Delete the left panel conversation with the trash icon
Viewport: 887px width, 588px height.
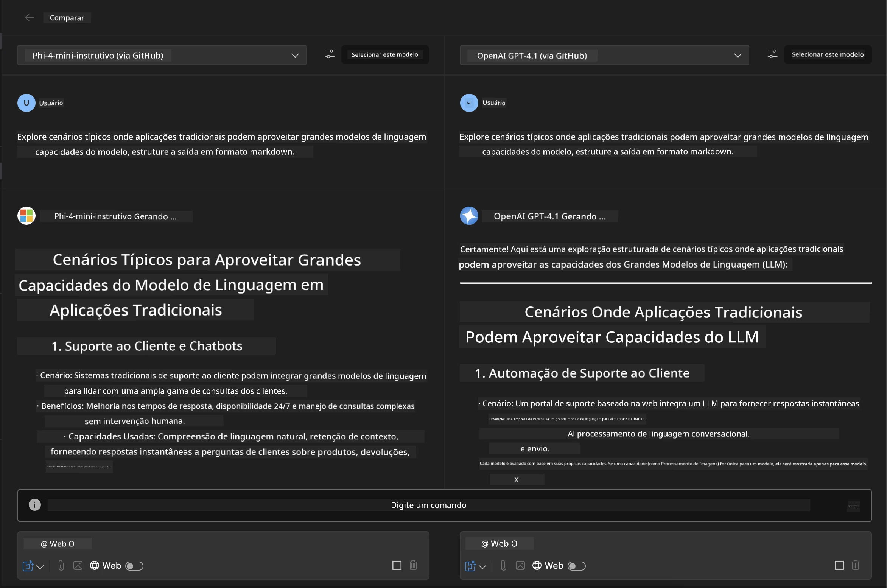(413, 565)
